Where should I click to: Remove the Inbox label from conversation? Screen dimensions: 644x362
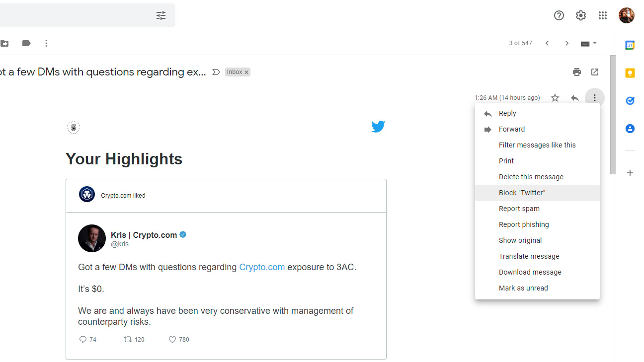pyautogui.click(x=246, y=72)
